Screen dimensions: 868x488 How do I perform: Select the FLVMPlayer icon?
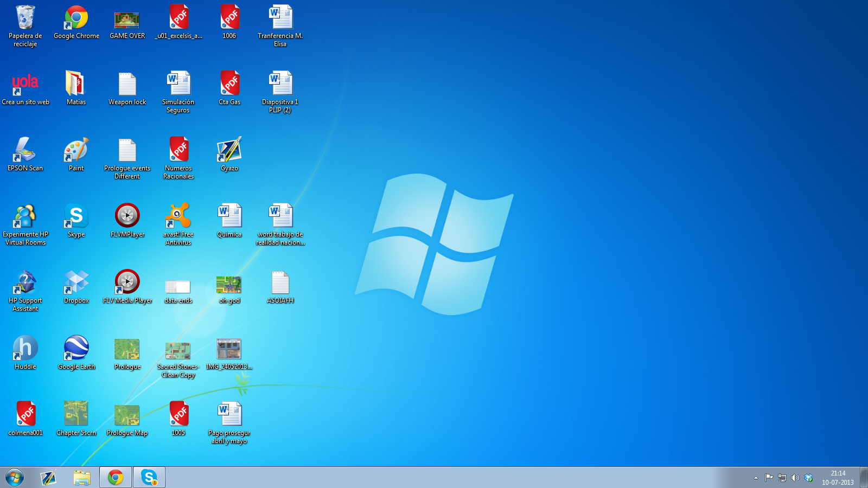(127, 221)
